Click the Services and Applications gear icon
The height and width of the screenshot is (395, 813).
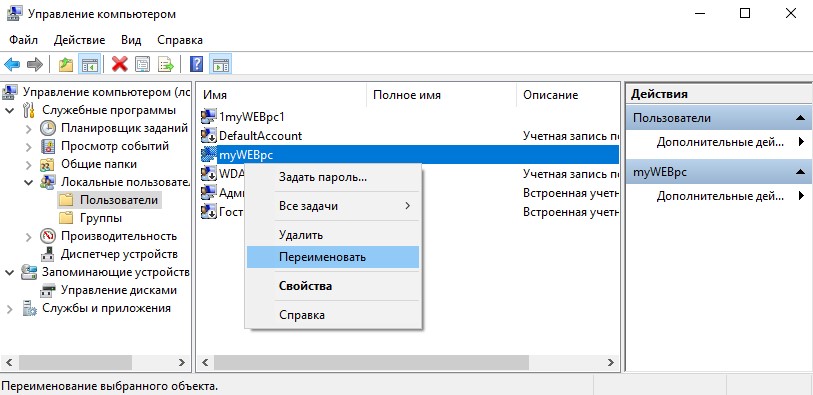29,308
